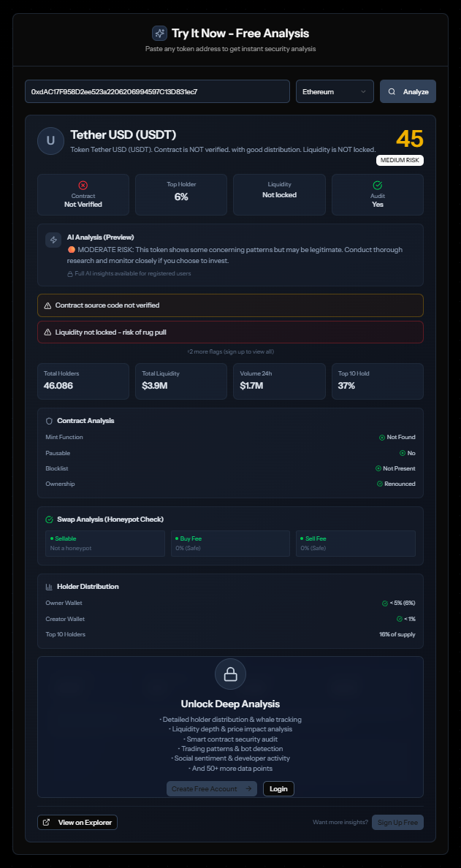The width and height of the screenshot is (461, 868).
Task: Click the large padlock Unlock Deep Analysis icon
Action: click(x=230, y=675)
